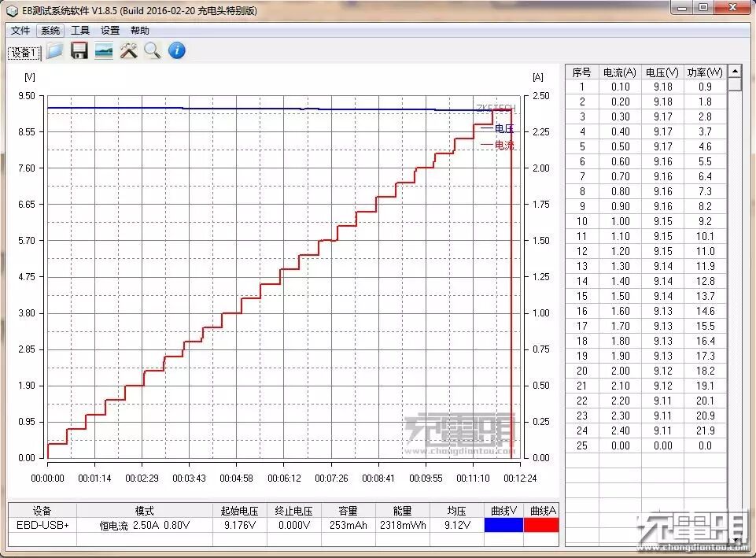Click the app icon in title bar
This screenshot has height=558, width=756.
[12, 10]
